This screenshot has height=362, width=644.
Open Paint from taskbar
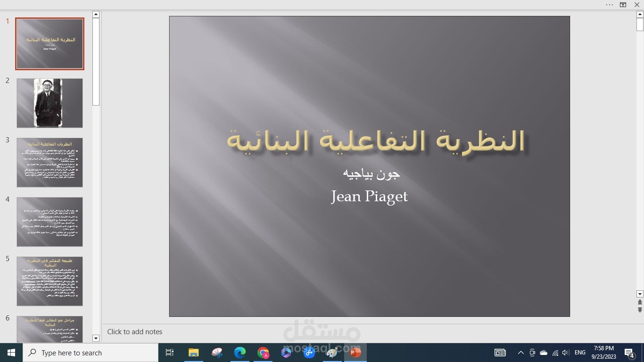[x=332, y=353]
